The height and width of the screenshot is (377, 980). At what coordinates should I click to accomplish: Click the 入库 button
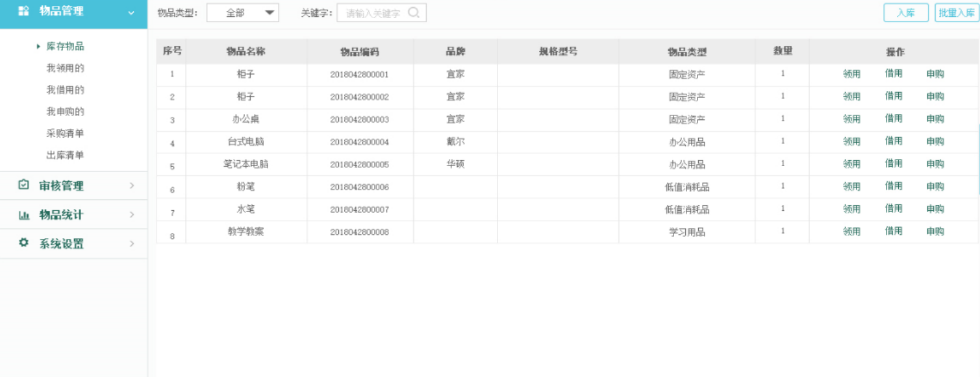pyautogui.click(x=905, y=13)
